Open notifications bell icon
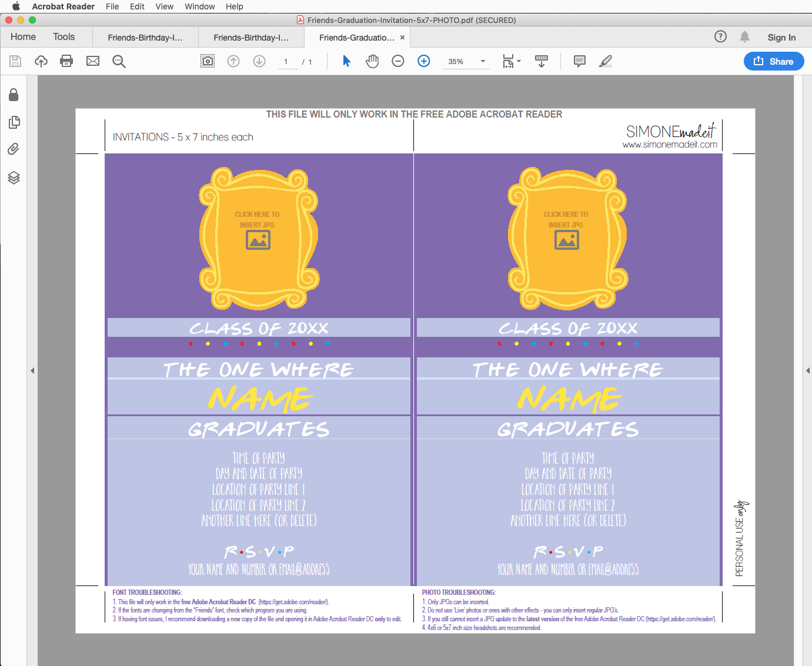812x666 pixels. [744, 36]
